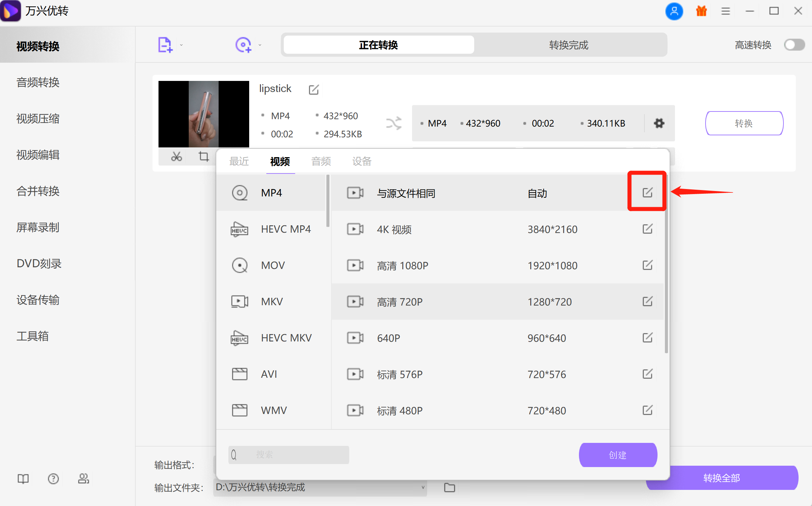
Task: Click the crop icon under thumbnail
Action: point(204,156)
